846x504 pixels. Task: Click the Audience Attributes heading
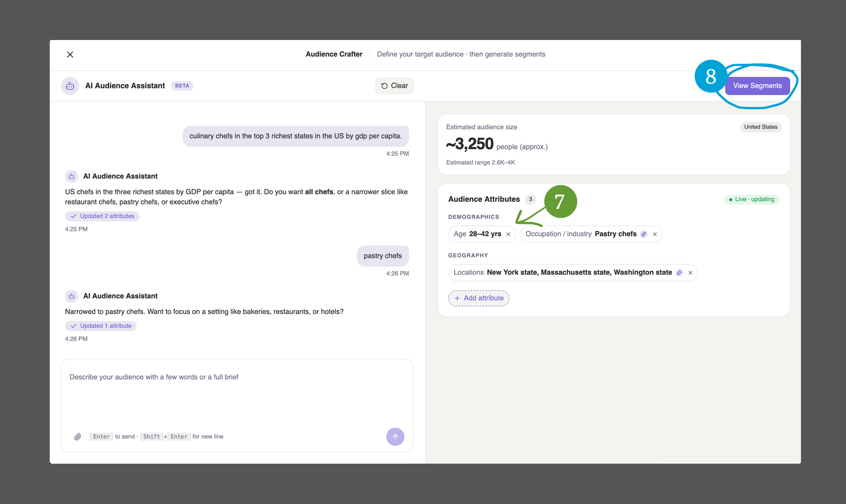[484, 199]
